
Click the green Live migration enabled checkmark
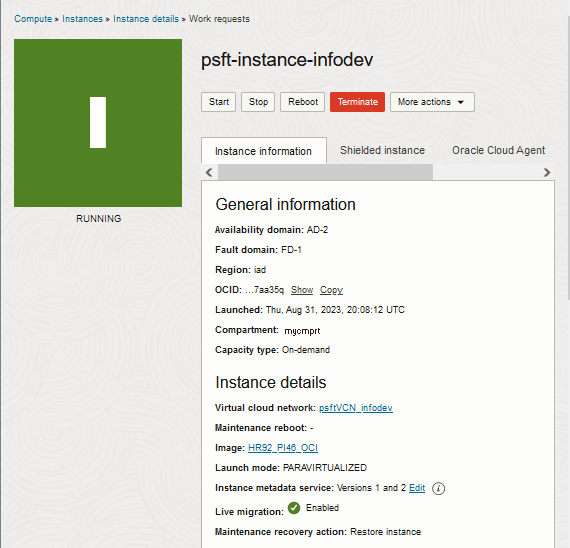coord(294,508)
